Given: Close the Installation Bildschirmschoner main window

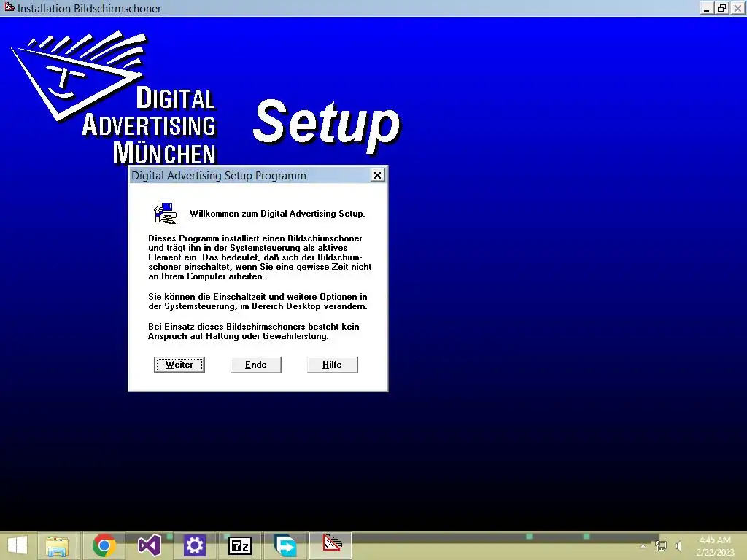Looking at the screenshot, I should click(737, 8).
